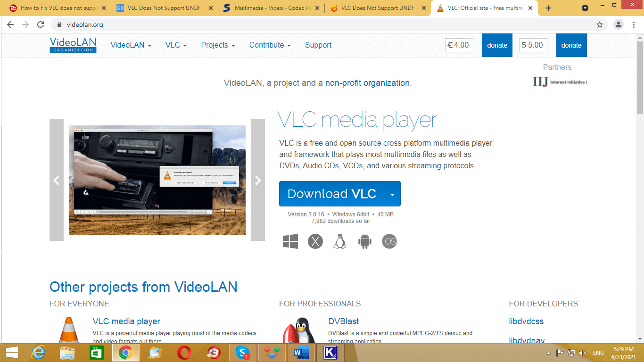Click the volume speaker tray icon
The height and width of the screenshot is (362, 644).
[583, 353]
